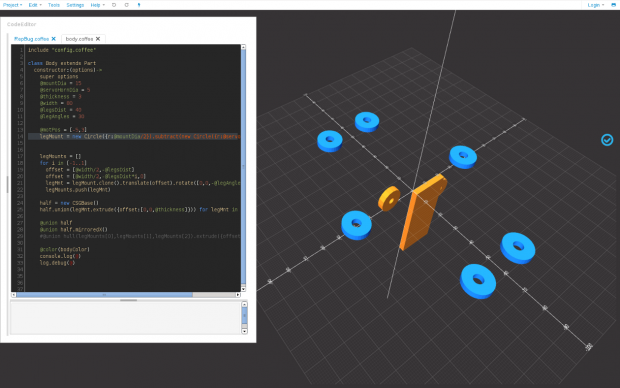Viewport: 620px width, 388px height.
Task: Click the horizontal scrollbar right arrow
Action: pyautogui.click(x=238, y=295)
